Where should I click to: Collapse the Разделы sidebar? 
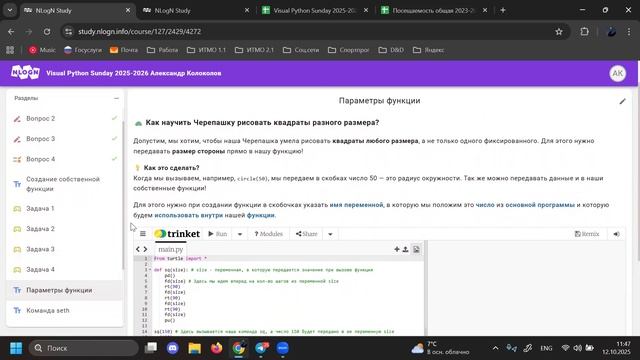point(116,98)
